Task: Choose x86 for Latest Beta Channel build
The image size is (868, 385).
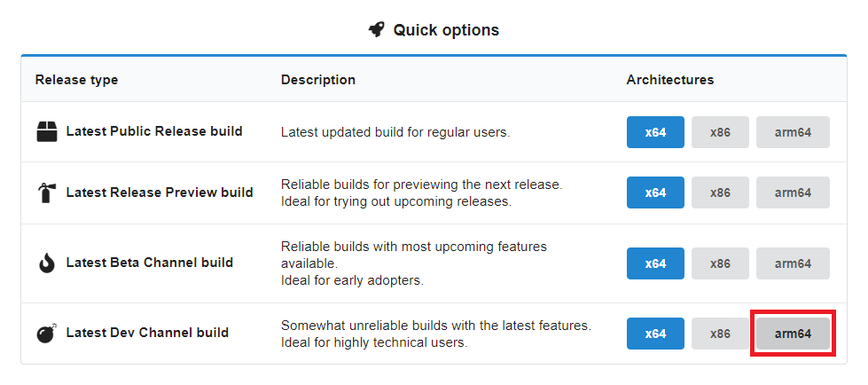Action: pyautogui.click(x=720, y=263)
